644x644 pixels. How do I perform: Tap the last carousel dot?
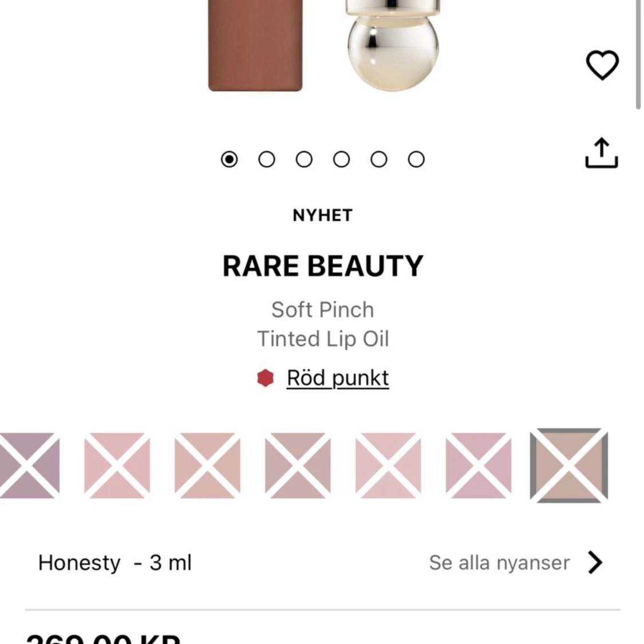pos(416,159)
